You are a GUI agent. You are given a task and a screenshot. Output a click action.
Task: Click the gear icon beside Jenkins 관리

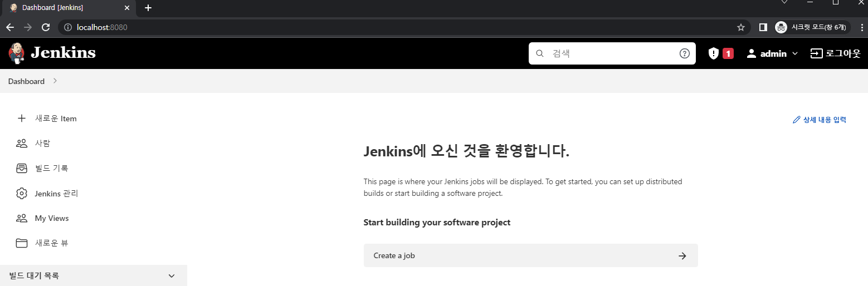[22, 193]
